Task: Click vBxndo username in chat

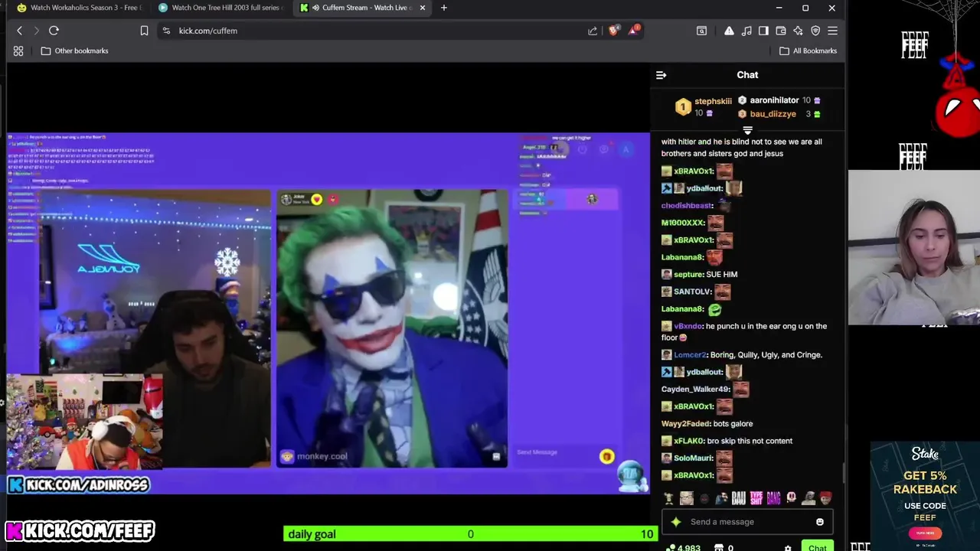Action: click(x=688, y=326)
